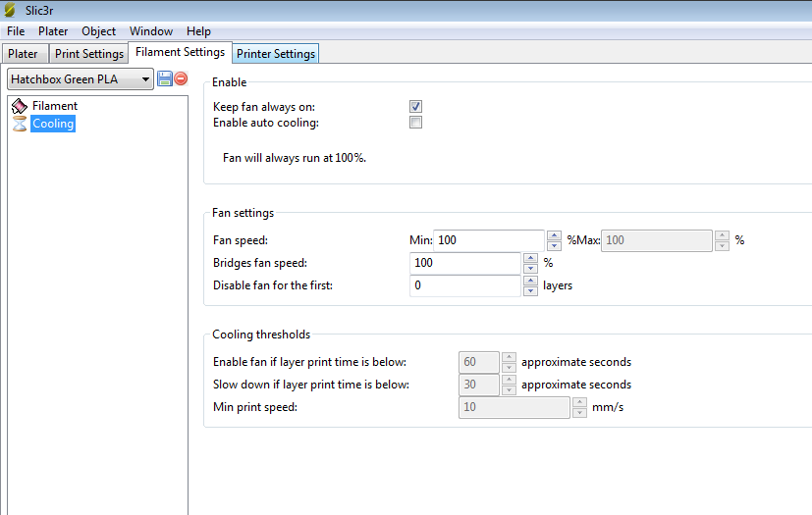Viewport: 812px width, 515px height.
Task: Save the current filament preset
Action: click(165, 78)
